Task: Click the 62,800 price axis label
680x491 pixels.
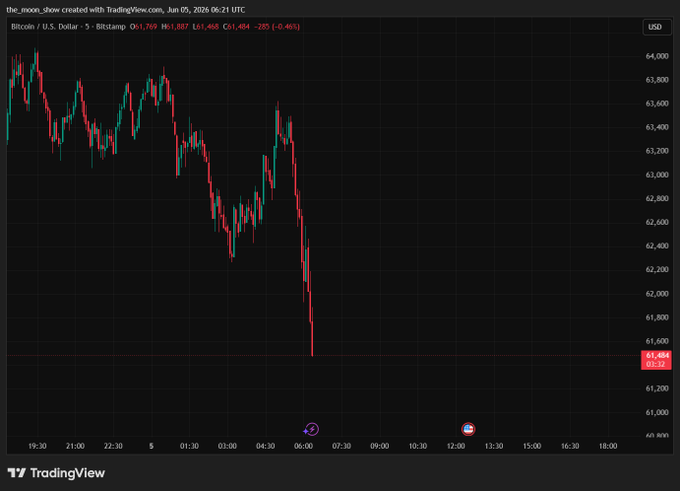Action: 657,199
